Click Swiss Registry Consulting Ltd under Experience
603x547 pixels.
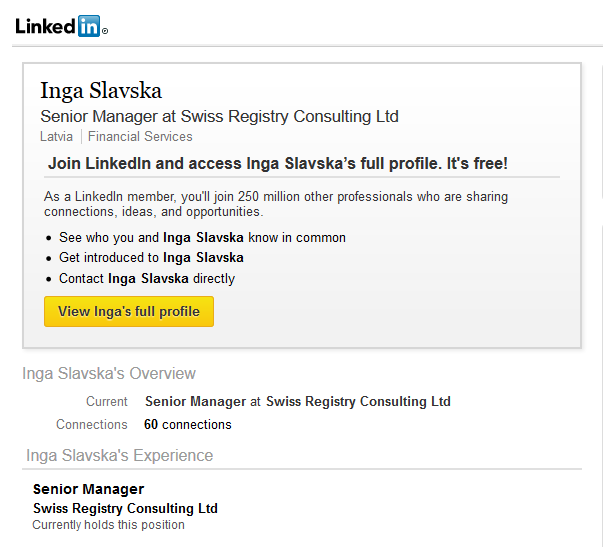[125, 508]
